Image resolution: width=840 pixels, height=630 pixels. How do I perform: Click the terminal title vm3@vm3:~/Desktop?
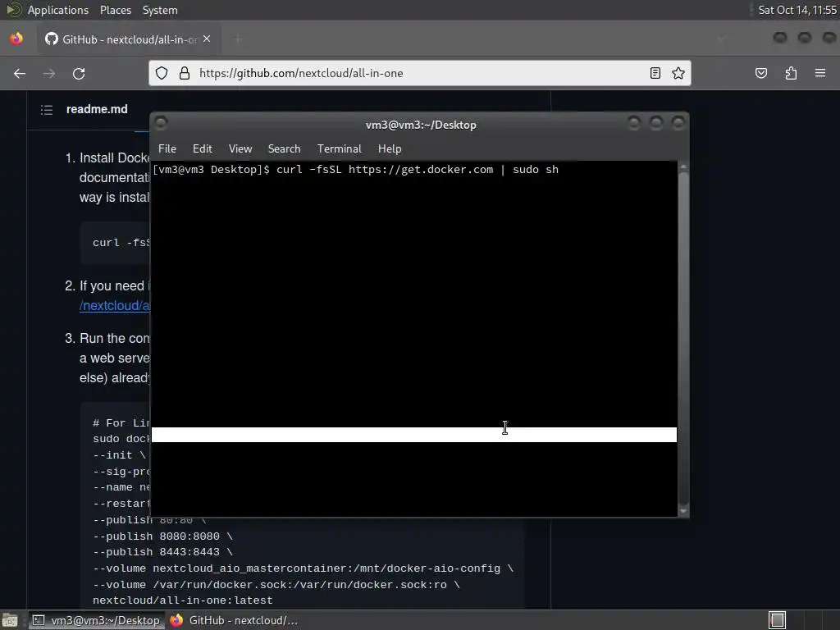pos(421,125)
